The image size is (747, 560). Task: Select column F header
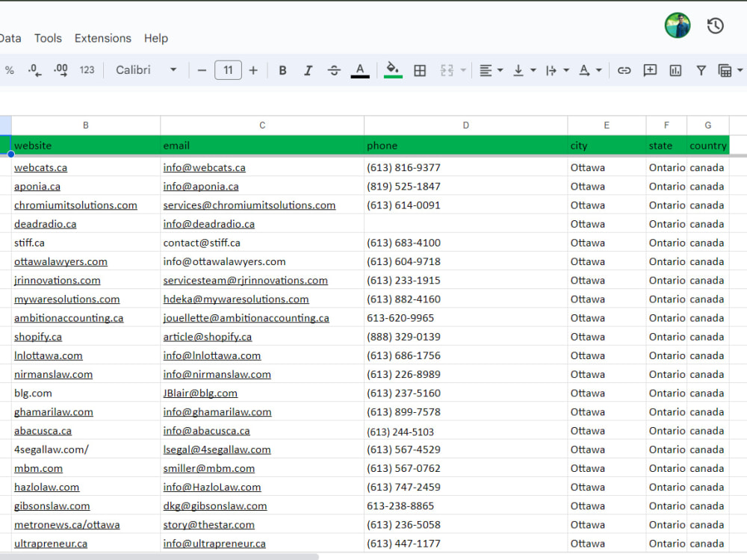(x=666, y=125)
